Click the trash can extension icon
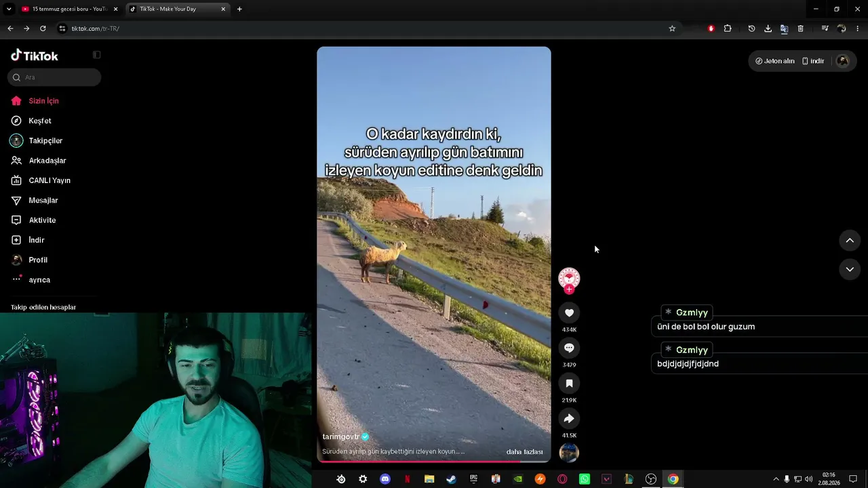Image resolution: width=868 pixels, height=488 pixels. (800, 28)
